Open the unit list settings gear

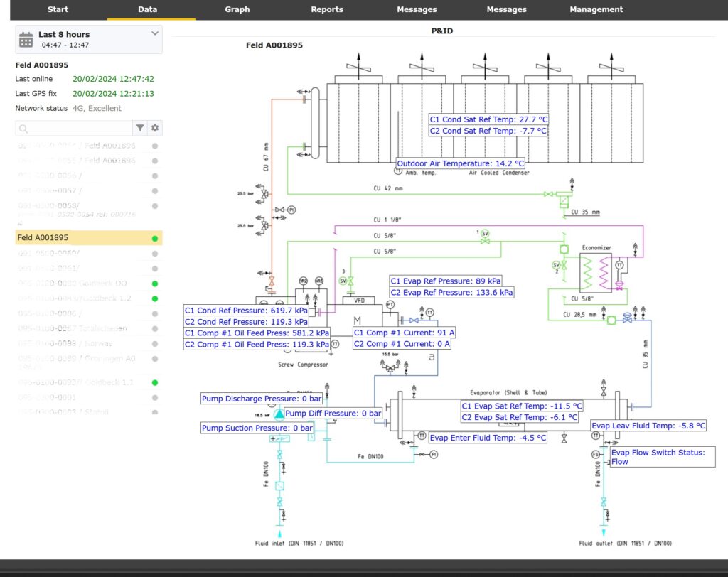point(155,128)
